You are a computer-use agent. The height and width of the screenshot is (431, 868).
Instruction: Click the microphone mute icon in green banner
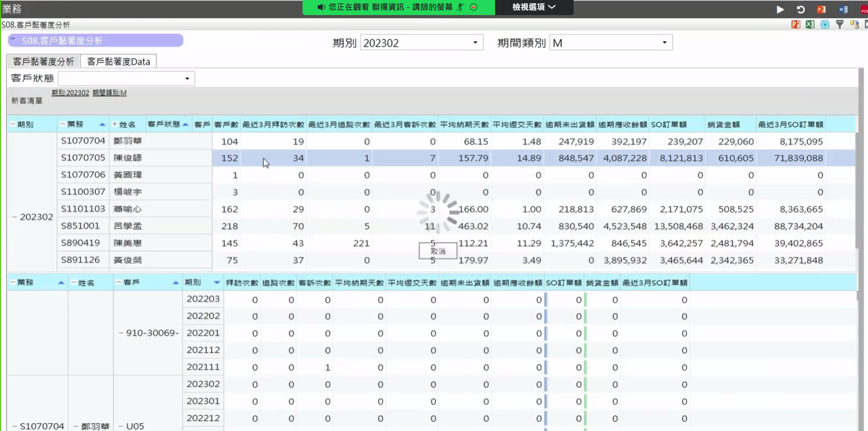coord(460,7)
